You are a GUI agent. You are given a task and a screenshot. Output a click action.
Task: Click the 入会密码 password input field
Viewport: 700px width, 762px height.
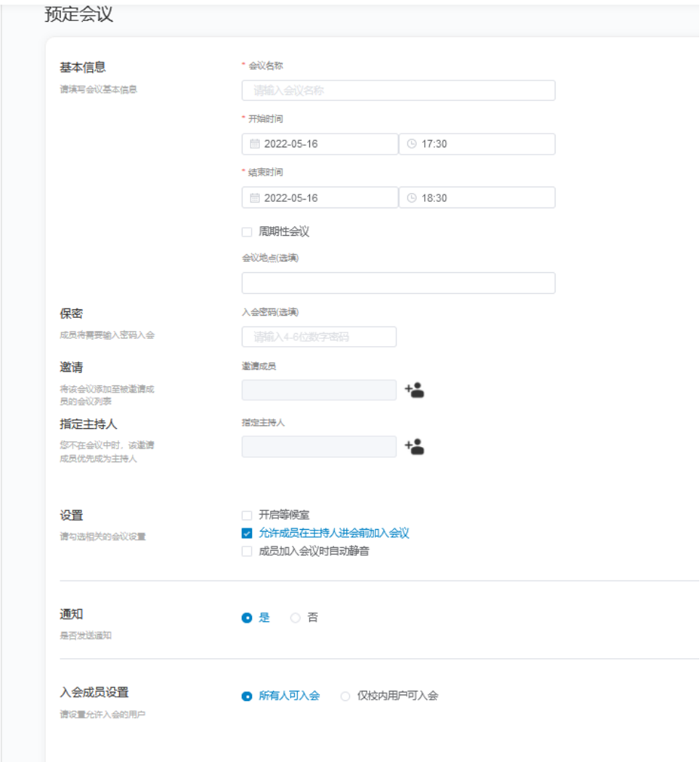click(319, 337)
